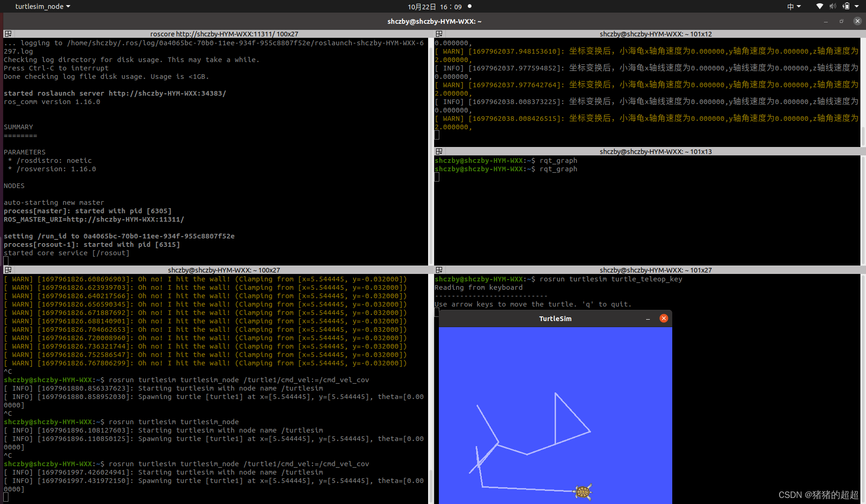Viewport: 866px width, 504px height.
Task: Click the roscore pane grouping icon
Action: click(x=8, y=34)
